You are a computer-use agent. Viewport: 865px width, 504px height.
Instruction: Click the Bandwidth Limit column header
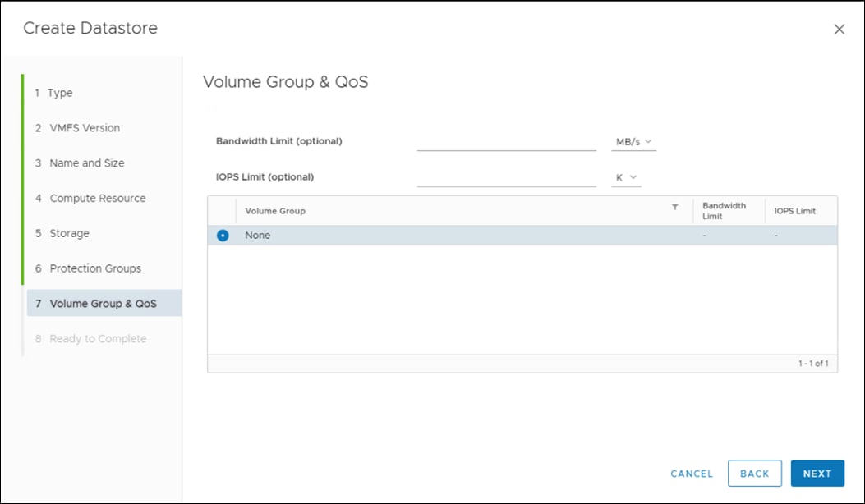point(723,210)
